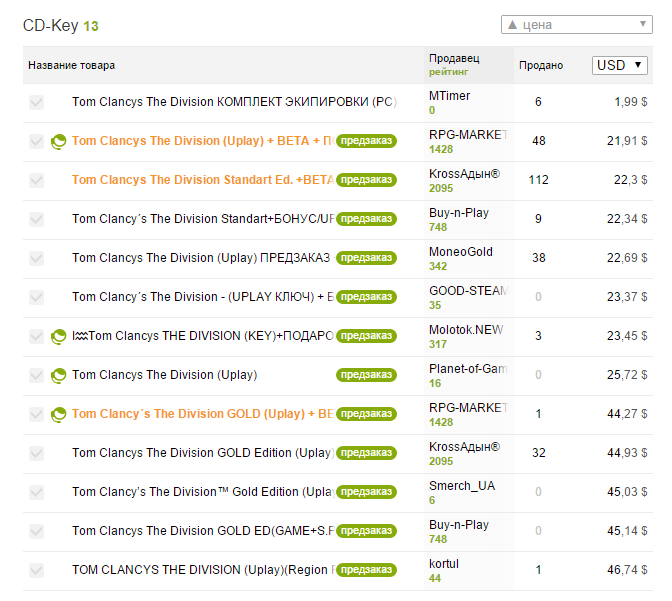Tick checkbox for GOOD-STEAM Uplay key listing

click(x=37, y=297)
